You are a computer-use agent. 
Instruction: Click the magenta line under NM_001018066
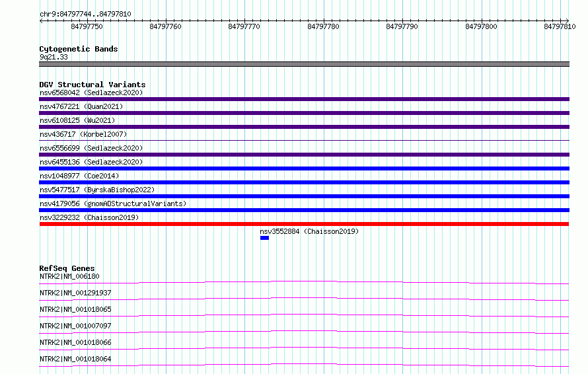(304, 348)
